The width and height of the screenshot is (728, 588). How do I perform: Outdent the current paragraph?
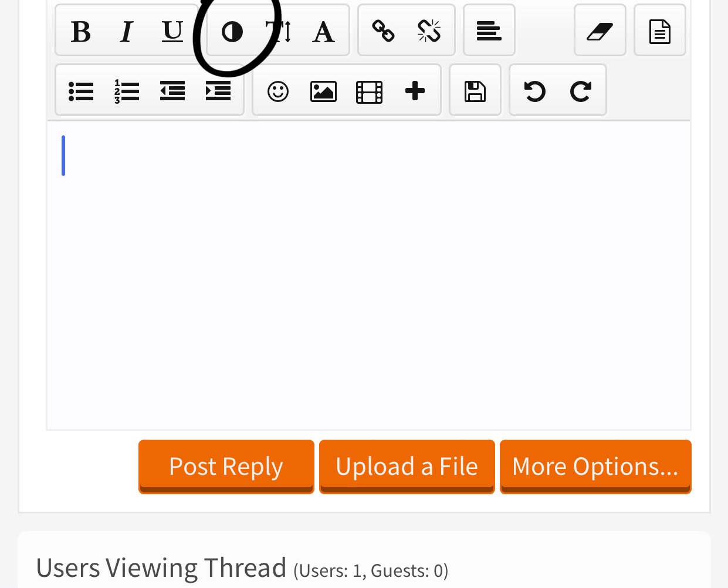[172, 91]
